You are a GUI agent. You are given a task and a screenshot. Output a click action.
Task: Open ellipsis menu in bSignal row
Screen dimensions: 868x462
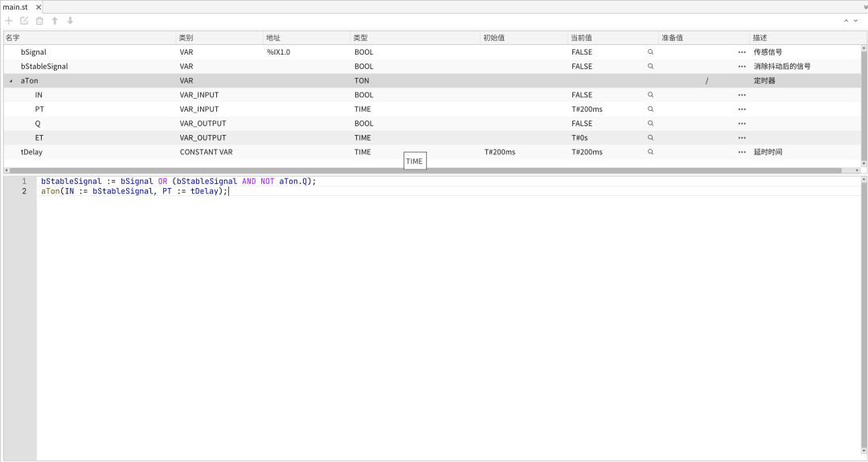pyautogui.click(x=742, y=52)
